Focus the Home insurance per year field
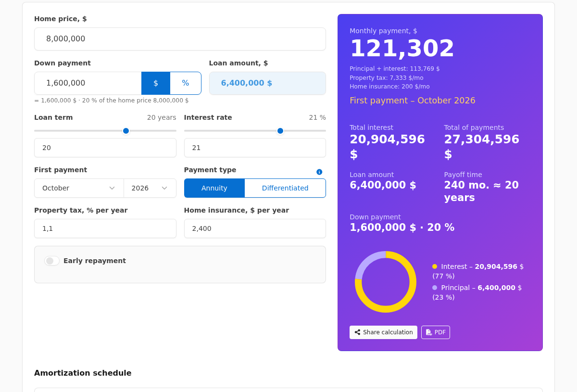The height and width of the screenshot is (392, 577). point(255,228)
